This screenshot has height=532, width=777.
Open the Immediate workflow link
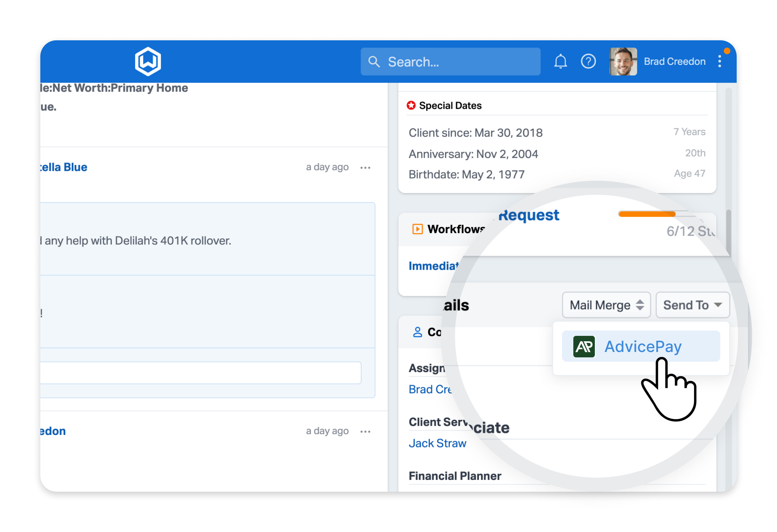[x=434, y=266]
